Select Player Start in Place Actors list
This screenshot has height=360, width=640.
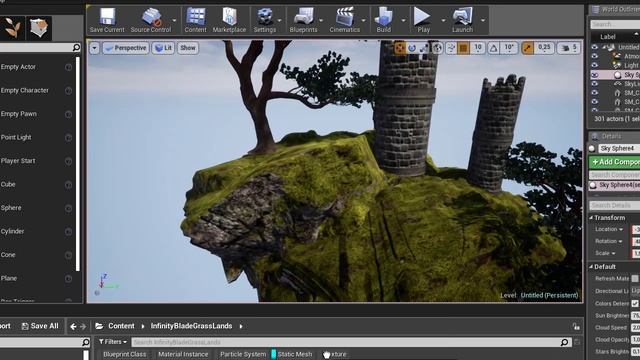coord(18,161)
